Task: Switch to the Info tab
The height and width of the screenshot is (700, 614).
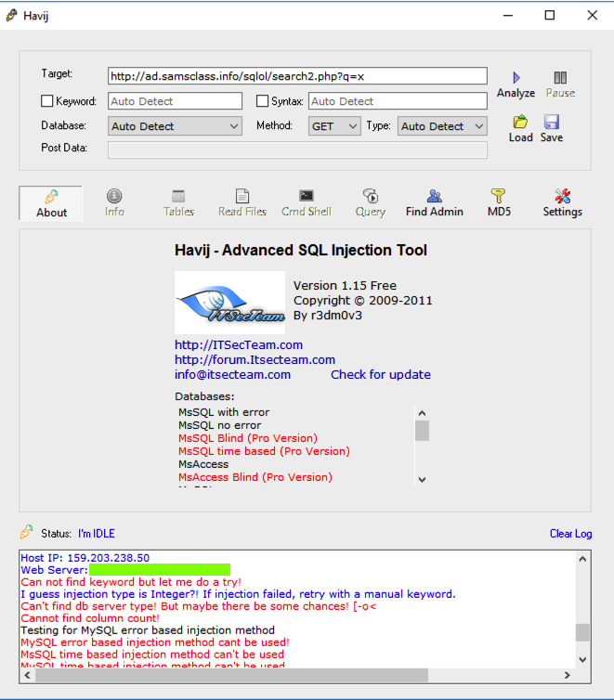Action: coord(114,203)
